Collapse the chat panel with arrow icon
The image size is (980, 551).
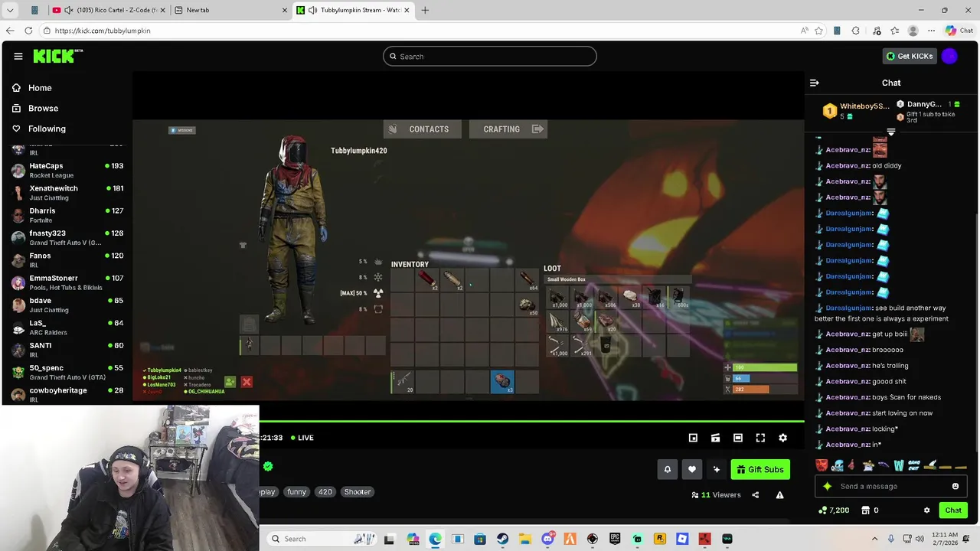tap(815, 83)
